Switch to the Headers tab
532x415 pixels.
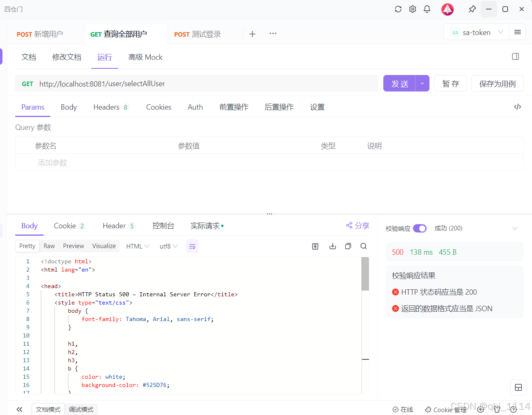pos(106,107)
